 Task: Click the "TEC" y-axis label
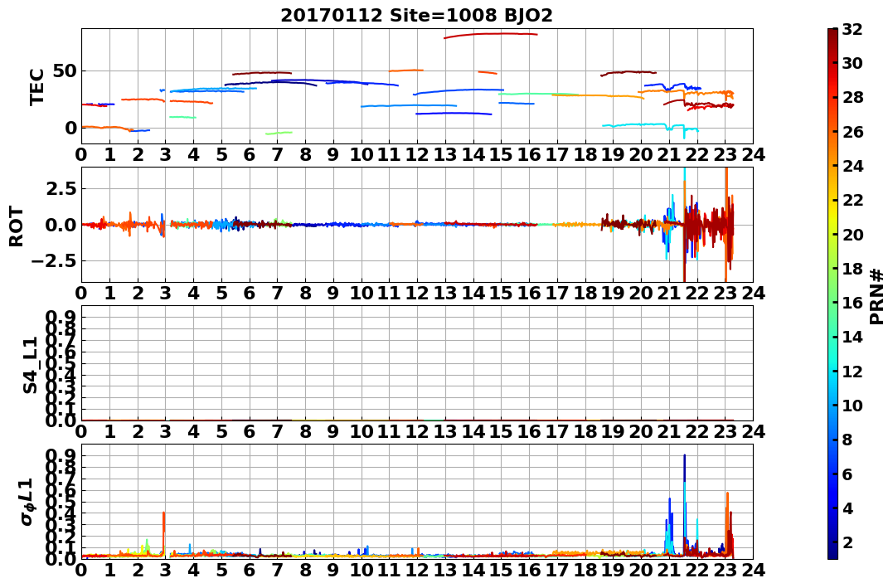click(x=37, y=86)
